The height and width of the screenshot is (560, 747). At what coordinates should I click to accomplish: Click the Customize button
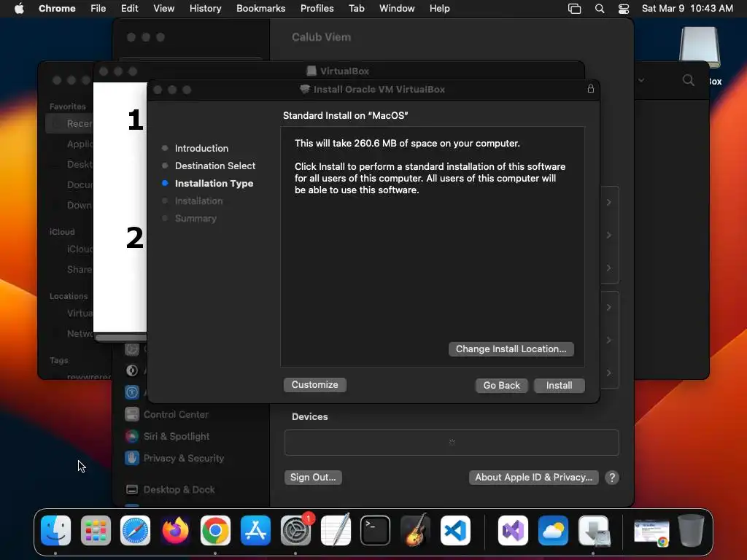coord(314,385)
